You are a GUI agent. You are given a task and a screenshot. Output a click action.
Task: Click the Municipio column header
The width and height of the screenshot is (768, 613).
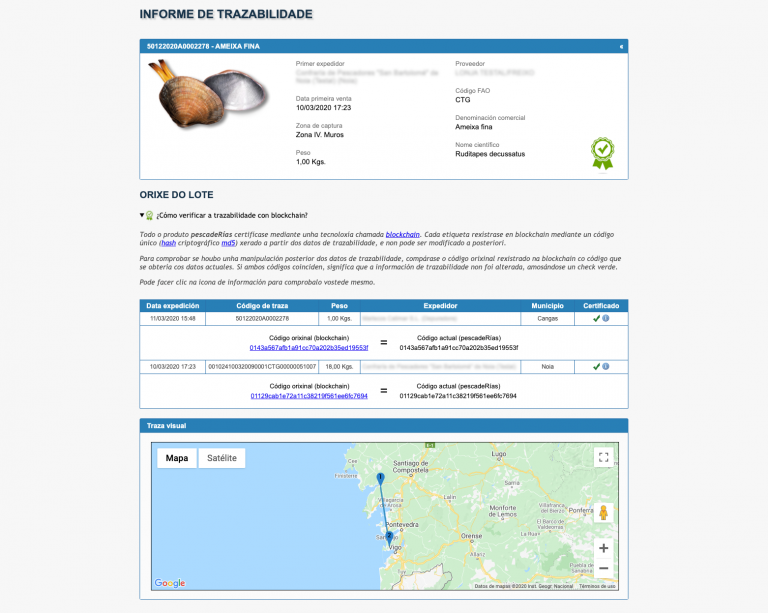click(x=548, y=306)
